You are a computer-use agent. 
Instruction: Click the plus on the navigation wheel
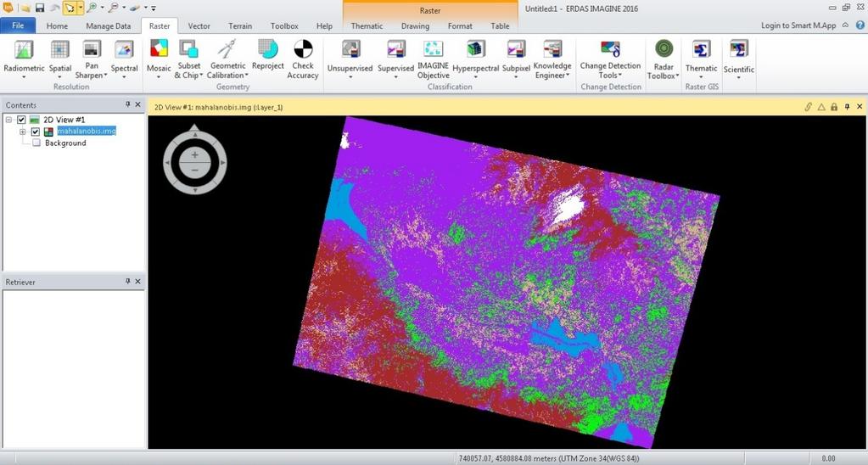point(195,155)
